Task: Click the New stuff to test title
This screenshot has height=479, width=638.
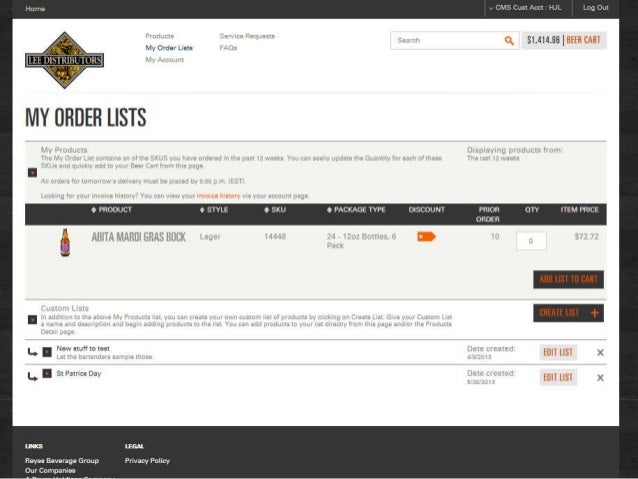Action: pos(83,348)
